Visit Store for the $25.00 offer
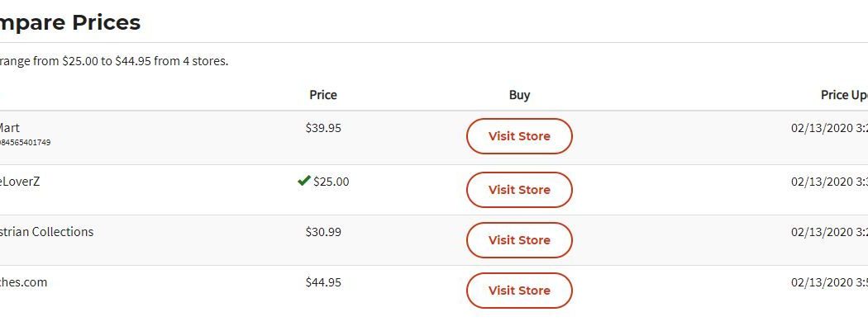The image size is (868, 331). (519, 190)
